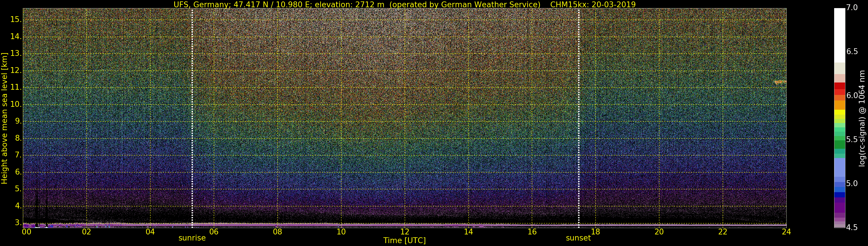Click the height tick label '7.'
The image size is (868, 246).
click(18, 155)
